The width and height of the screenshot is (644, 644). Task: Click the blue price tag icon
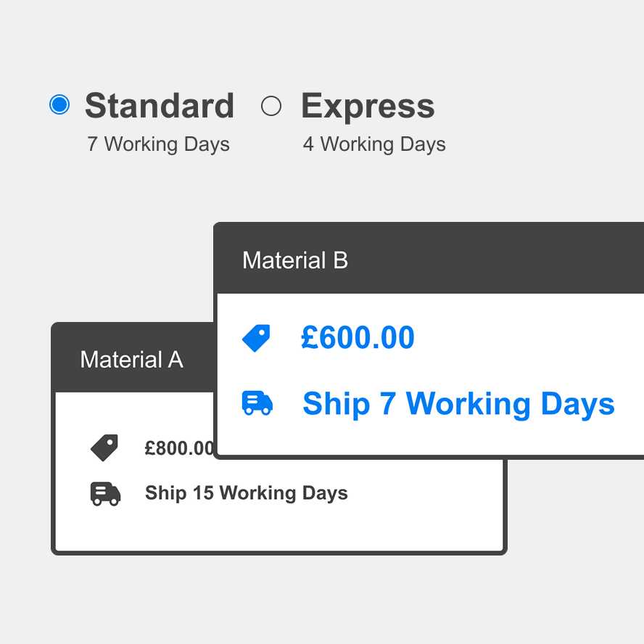tap(256, 338)
